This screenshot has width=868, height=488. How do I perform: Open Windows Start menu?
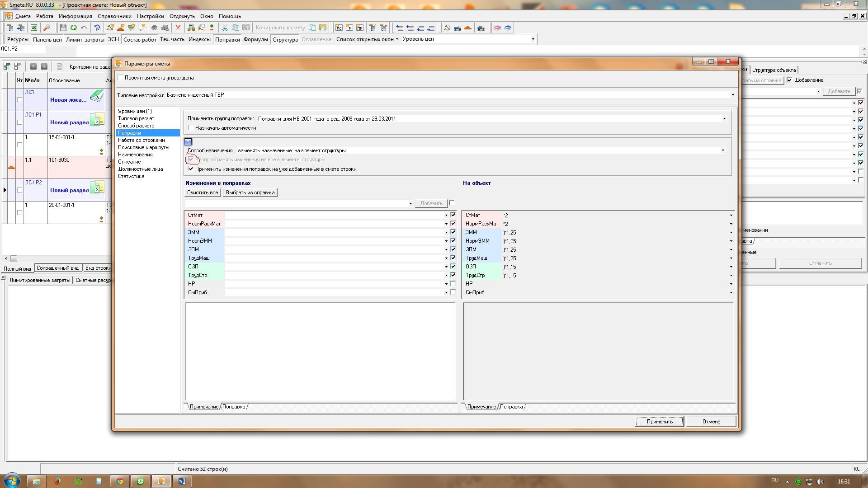(x=12, y=480)
